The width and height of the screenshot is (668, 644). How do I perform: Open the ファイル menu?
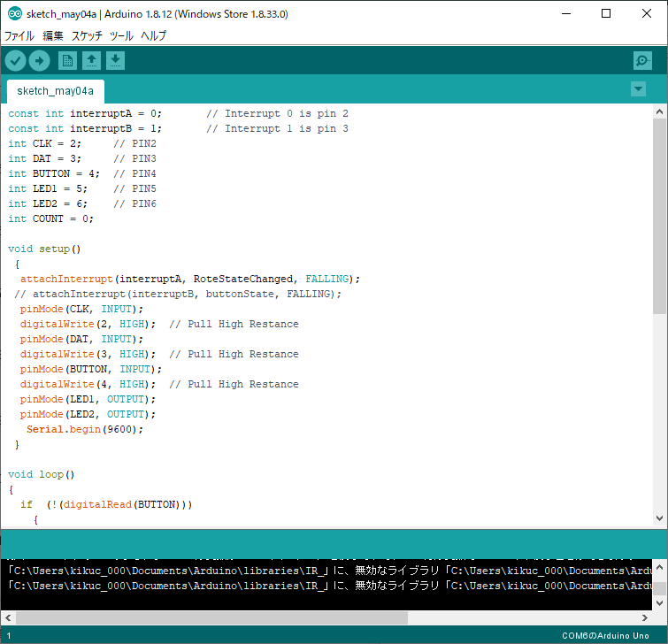point(19,36)
